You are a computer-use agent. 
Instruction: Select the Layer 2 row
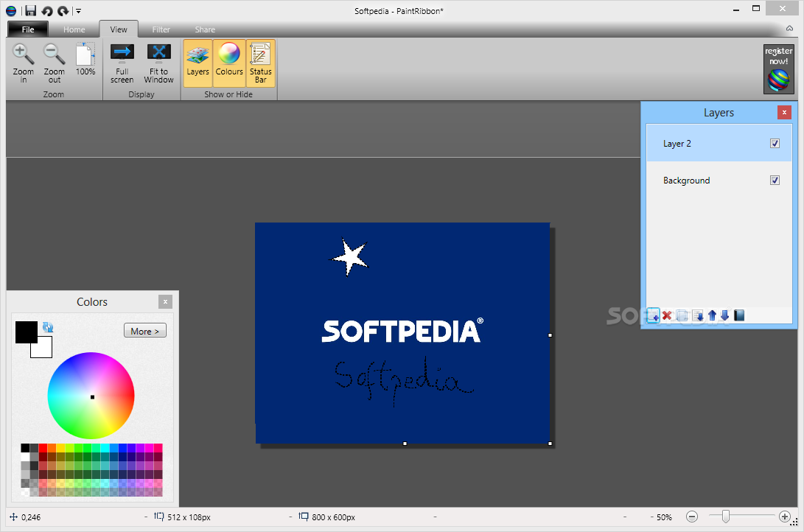719,144
